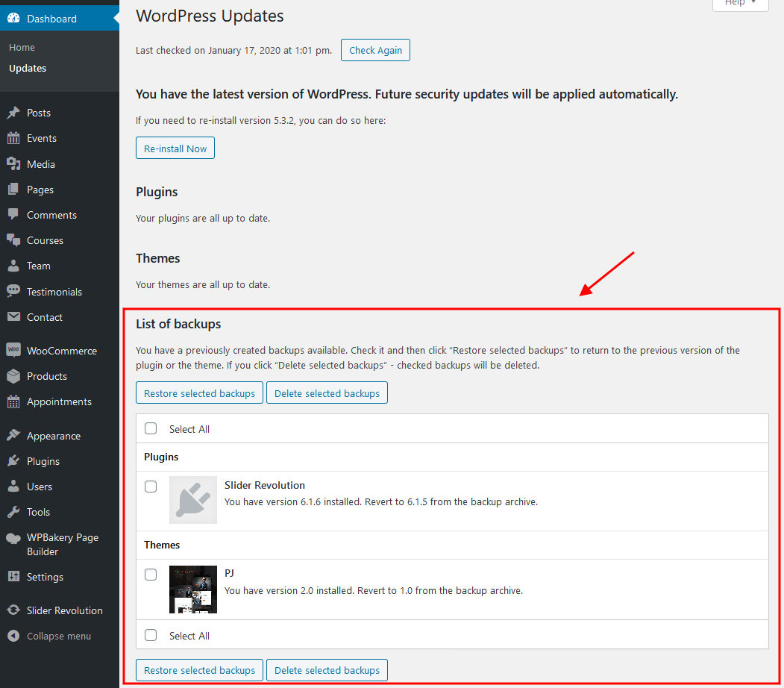Click the 'Last checked on January 17, 2020' text
Screen dimensions: 784x688
[x=233, y=51]
